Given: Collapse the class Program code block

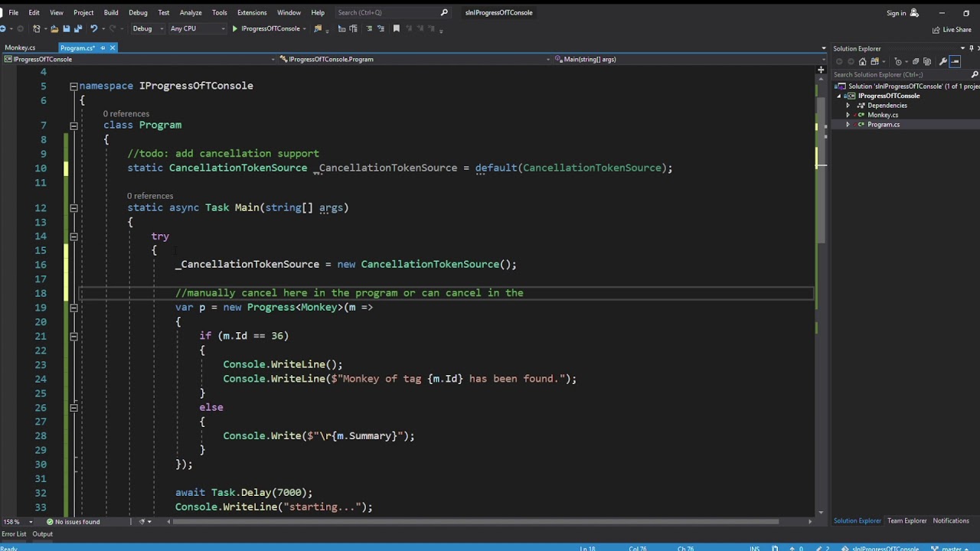Looking at the screenshot, I should point(73,126).
